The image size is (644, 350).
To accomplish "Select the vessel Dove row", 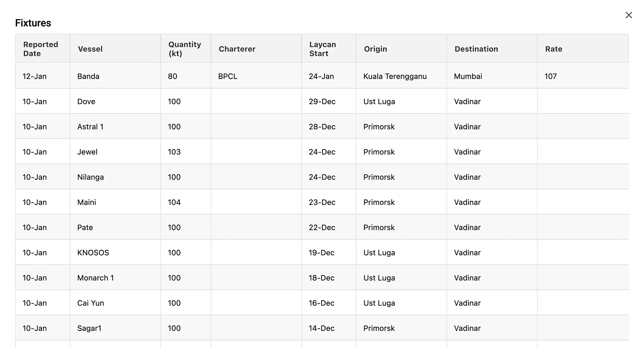I will pyautogui.click(x=86, y=101).
